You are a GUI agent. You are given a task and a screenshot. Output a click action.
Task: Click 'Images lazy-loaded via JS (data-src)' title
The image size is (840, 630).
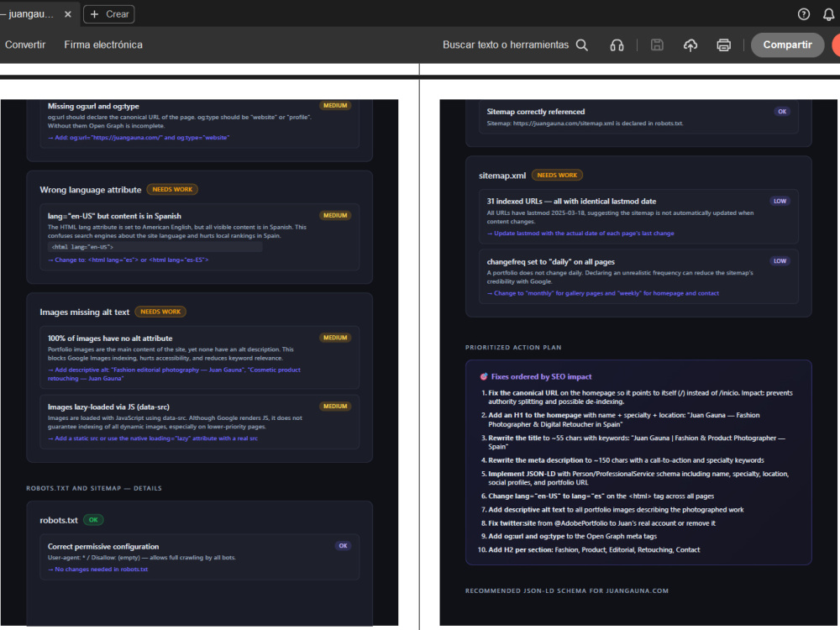(x=108, y=407)
